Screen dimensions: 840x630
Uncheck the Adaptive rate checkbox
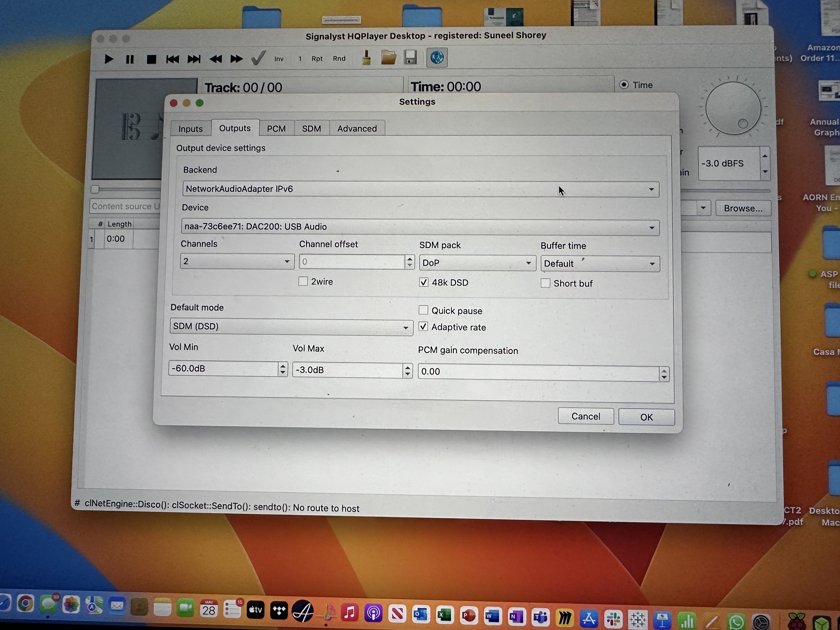tap(423, 327)
